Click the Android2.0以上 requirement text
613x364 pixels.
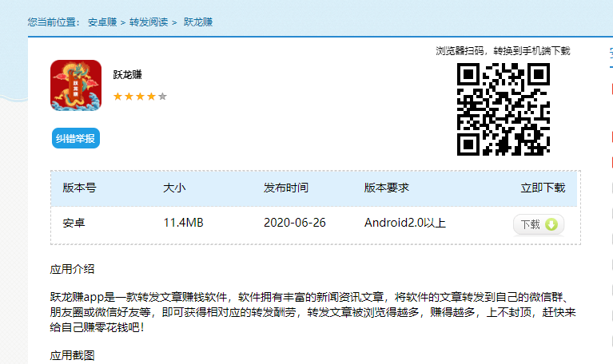tap(405, 223)
